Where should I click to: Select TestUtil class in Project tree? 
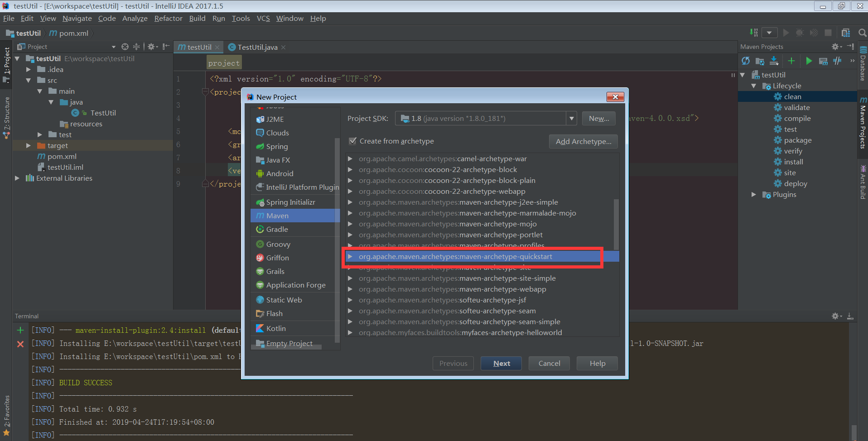pos(103,113)
